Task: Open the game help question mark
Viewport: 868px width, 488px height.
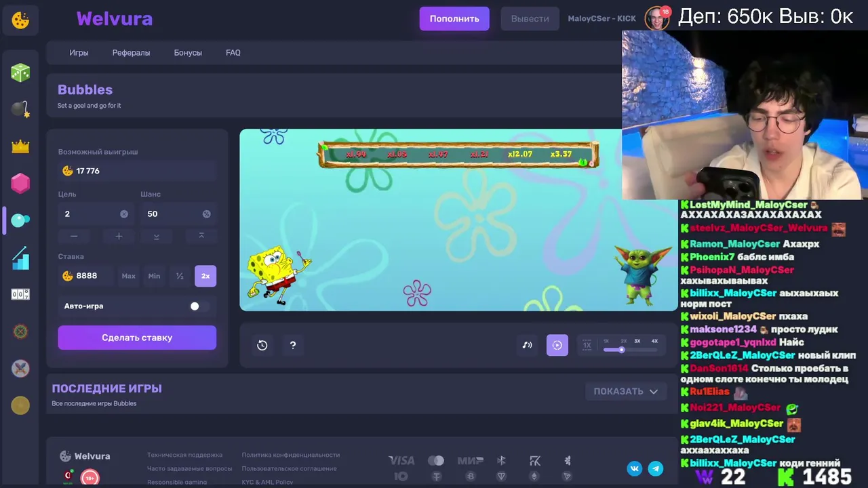Action: coord(293,345)
